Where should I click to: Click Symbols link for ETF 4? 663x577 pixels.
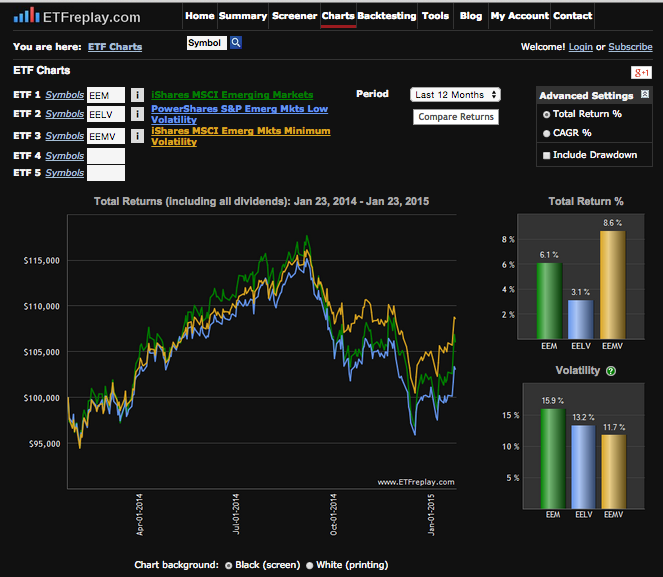[x=65, y=156]
